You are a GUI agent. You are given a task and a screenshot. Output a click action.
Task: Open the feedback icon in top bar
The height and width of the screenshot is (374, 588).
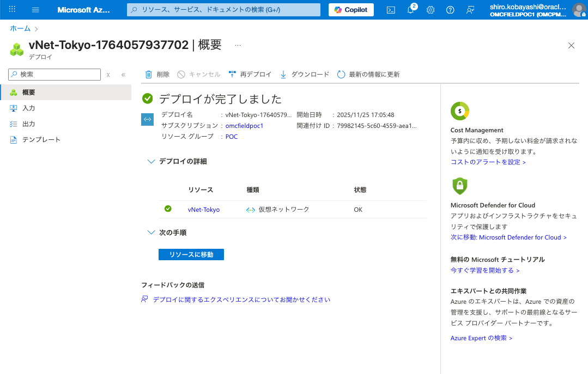(x=470, y=10)
